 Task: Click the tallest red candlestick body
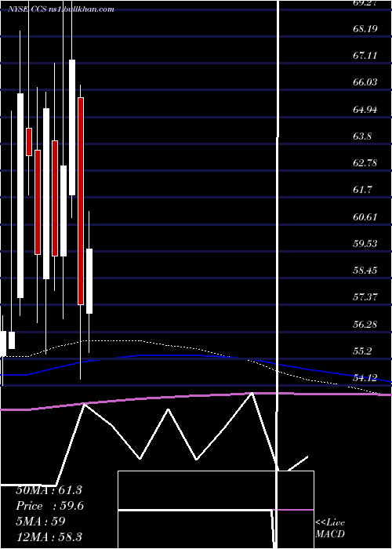(81, 201)
